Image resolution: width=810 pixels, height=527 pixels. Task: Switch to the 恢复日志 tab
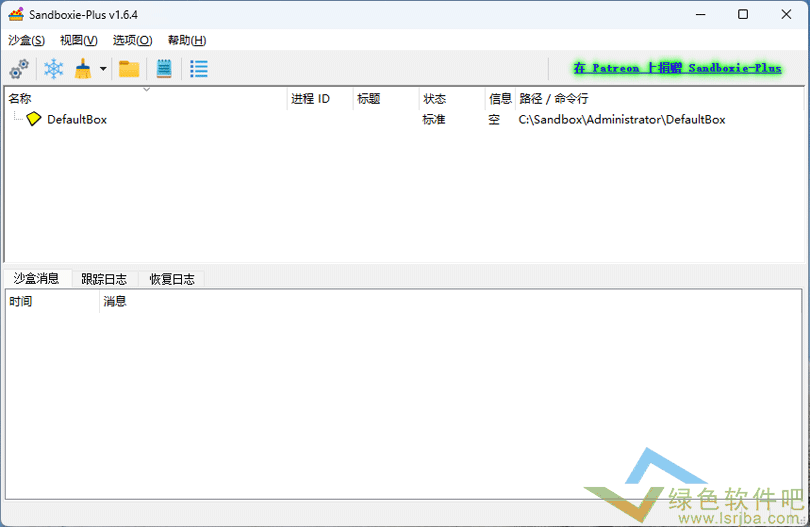click(172, 279)
